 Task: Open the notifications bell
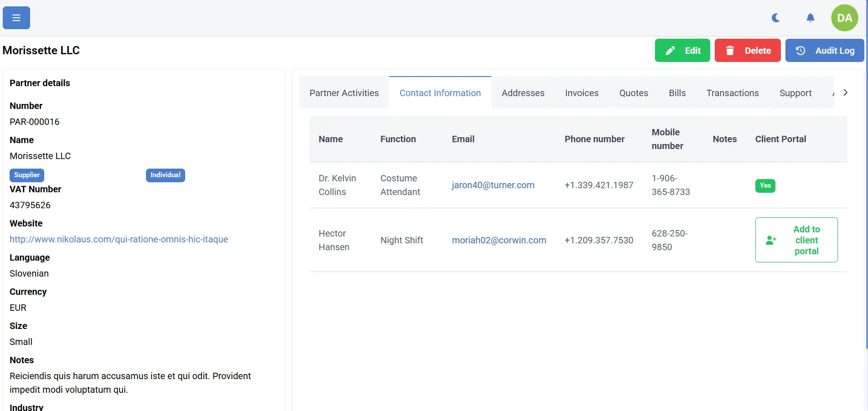pos(810,18)
